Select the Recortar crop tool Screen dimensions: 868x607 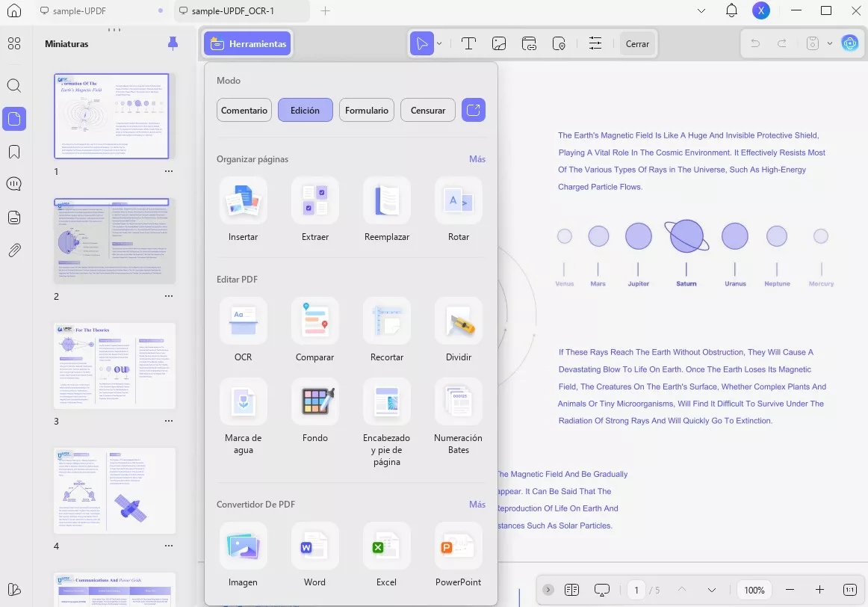point(386,321)
